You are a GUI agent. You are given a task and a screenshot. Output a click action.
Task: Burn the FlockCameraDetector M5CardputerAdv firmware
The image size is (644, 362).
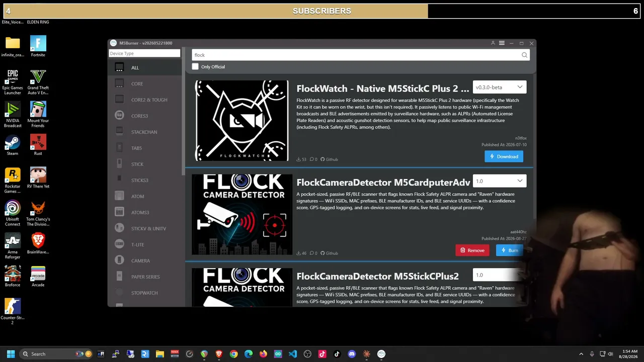[x=510, y=250]
